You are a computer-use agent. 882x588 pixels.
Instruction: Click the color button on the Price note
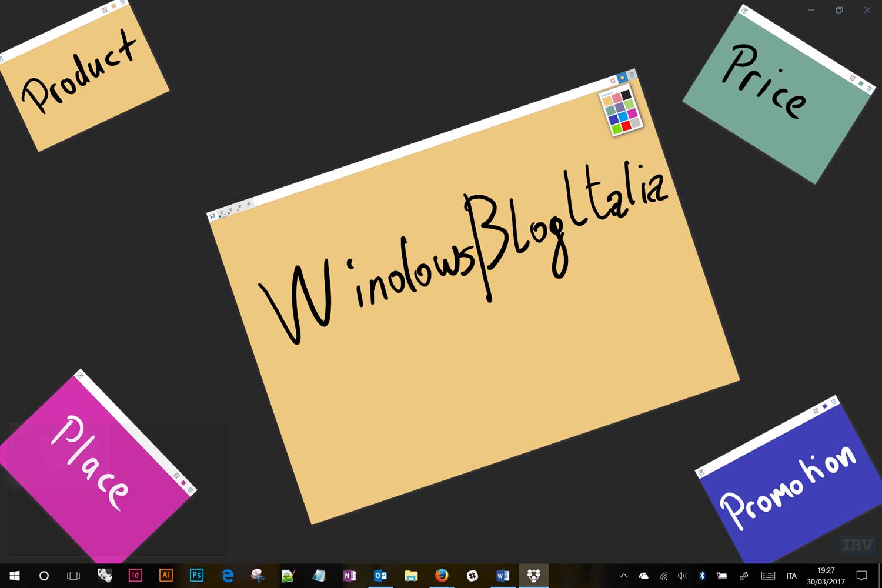tap(861, 83)
